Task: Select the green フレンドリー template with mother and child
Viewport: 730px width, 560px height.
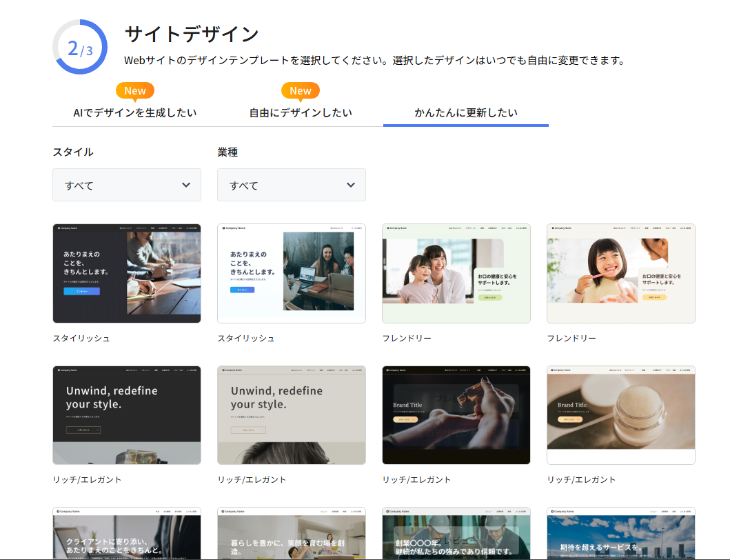Action: 456,273
